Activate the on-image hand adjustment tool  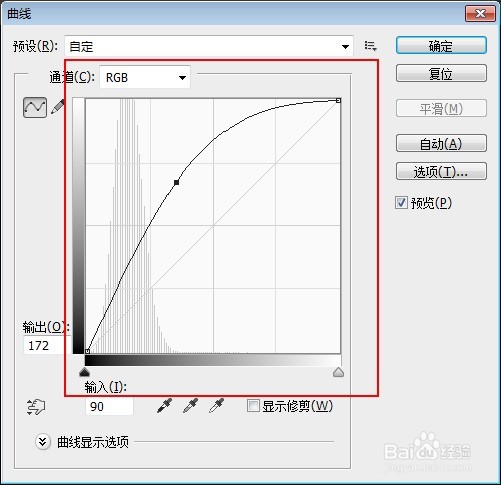(36, 407)
